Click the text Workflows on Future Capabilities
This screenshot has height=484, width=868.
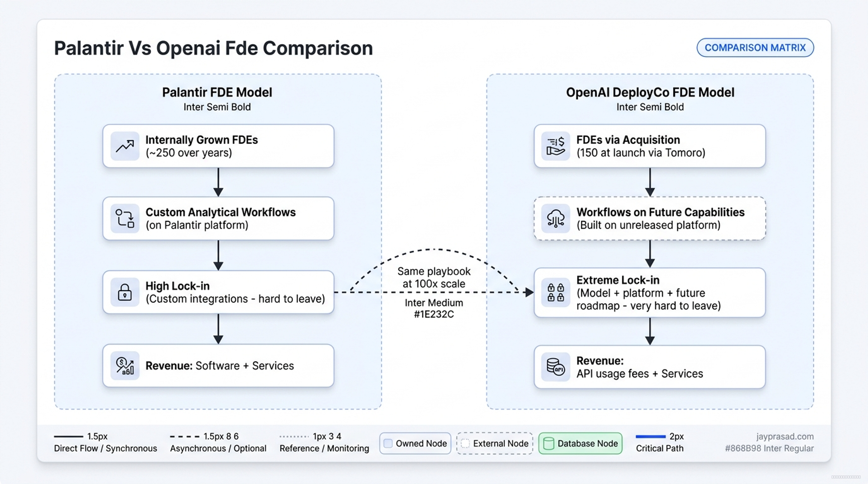point(660,212)
